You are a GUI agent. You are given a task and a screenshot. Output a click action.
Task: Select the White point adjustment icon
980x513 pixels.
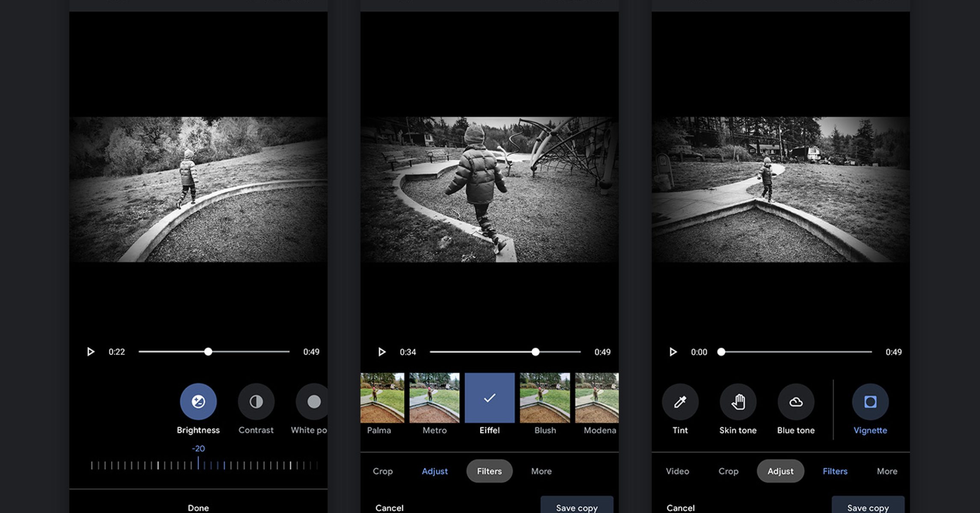(313, 401)
